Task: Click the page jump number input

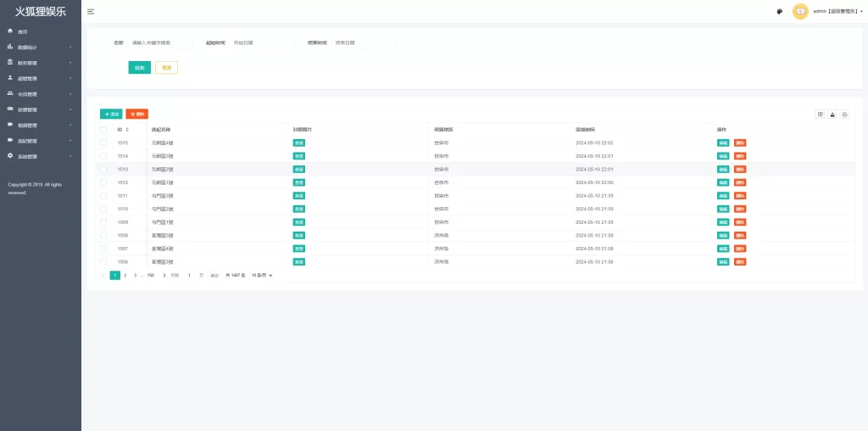Action: [x=189, y=276]
